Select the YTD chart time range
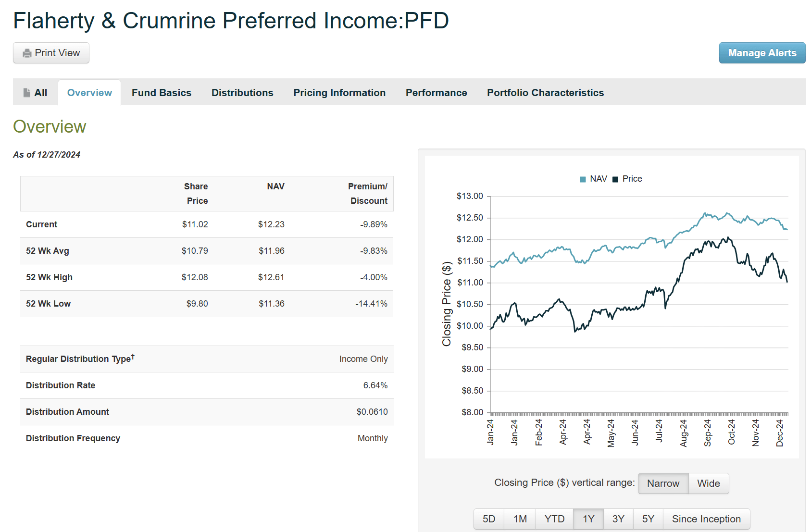The height and width of the screenshot is (532, 811). pyautogui.click(x=554, y=519)
